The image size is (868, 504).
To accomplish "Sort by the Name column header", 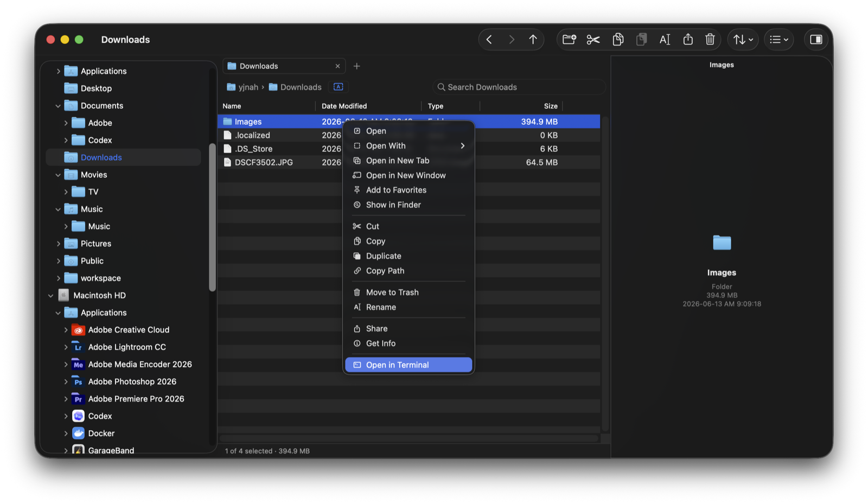I will click(232, 106).
